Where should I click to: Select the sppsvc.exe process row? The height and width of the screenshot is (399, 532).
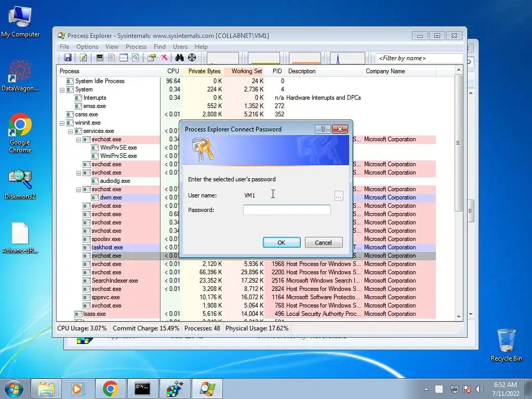(246, 297)
